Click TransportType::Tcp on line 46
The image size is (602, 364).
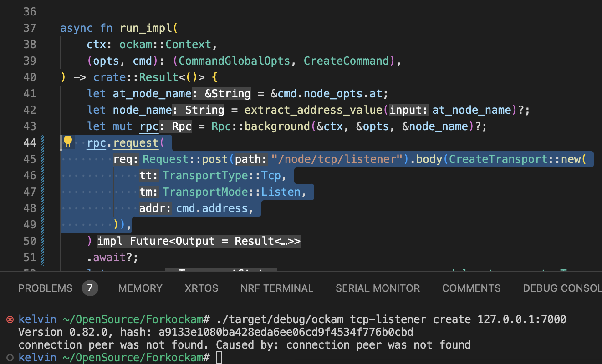pos(222,176)
